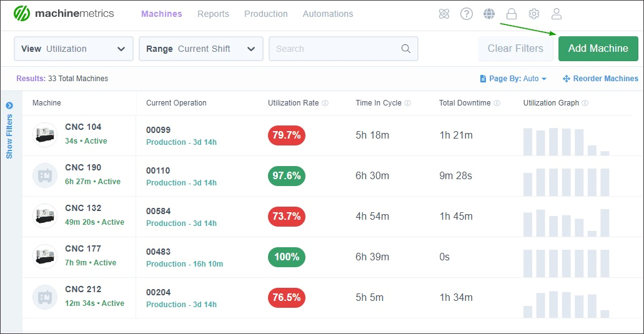Click the globe language icon
The width and height of the screenshot is (644, 334).
(488, 14)
